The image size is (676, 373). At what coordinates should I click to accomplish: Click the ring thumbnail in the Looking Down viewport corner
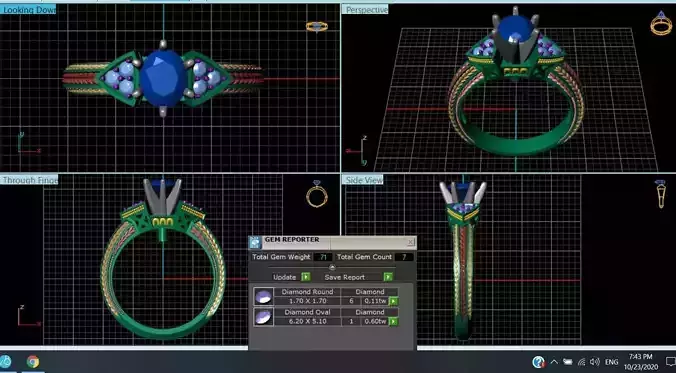[317, 27]
